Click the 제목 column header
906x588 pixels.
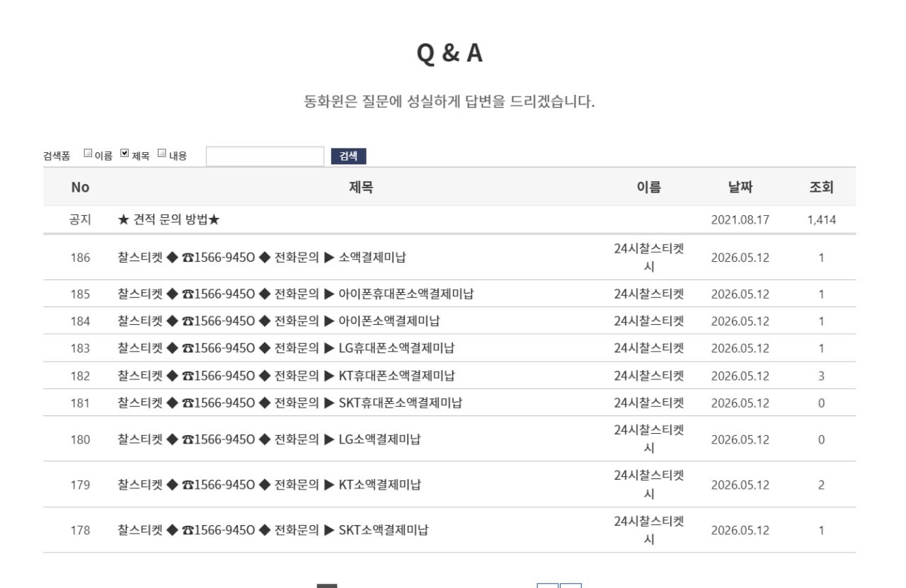[361, 188]
